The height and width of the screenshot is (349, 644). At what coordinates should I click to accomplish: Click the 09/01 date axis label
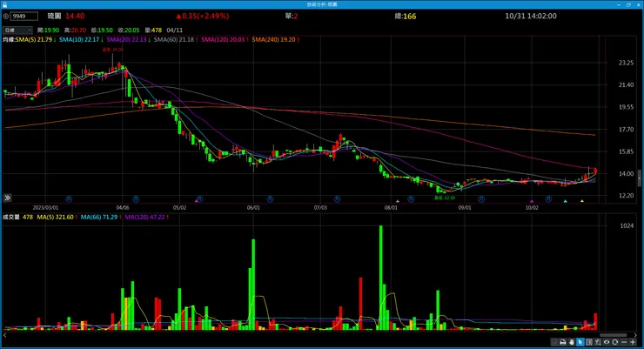(x=465, y=208)
